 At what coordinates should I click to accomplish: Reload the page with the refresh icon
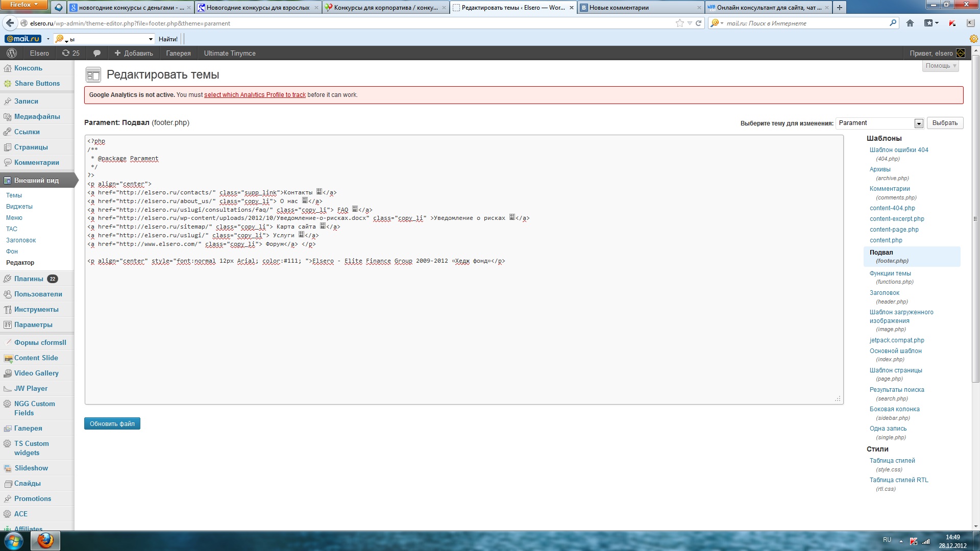[698, 23]
